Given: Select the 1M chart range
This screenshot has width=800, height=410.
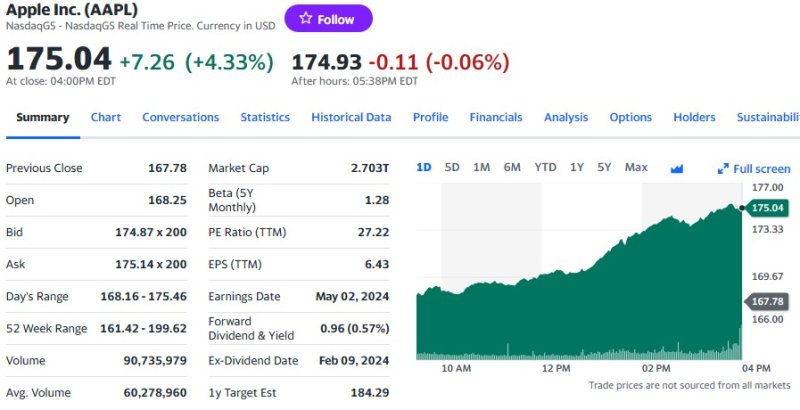Looking at the screenshot, I should click(x=481, y=167).
